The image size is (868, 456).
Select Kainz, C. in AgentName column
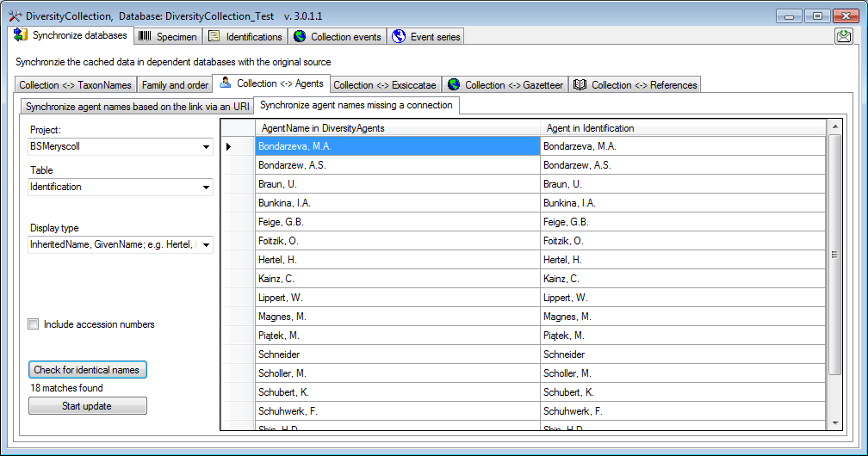[x=398, y=279]
